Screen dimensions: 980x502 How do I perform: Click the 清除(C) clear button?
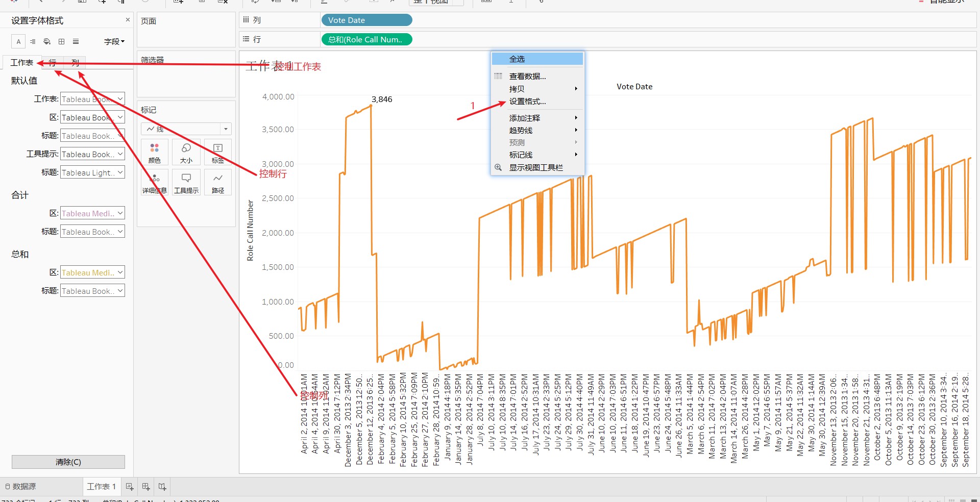68,462
